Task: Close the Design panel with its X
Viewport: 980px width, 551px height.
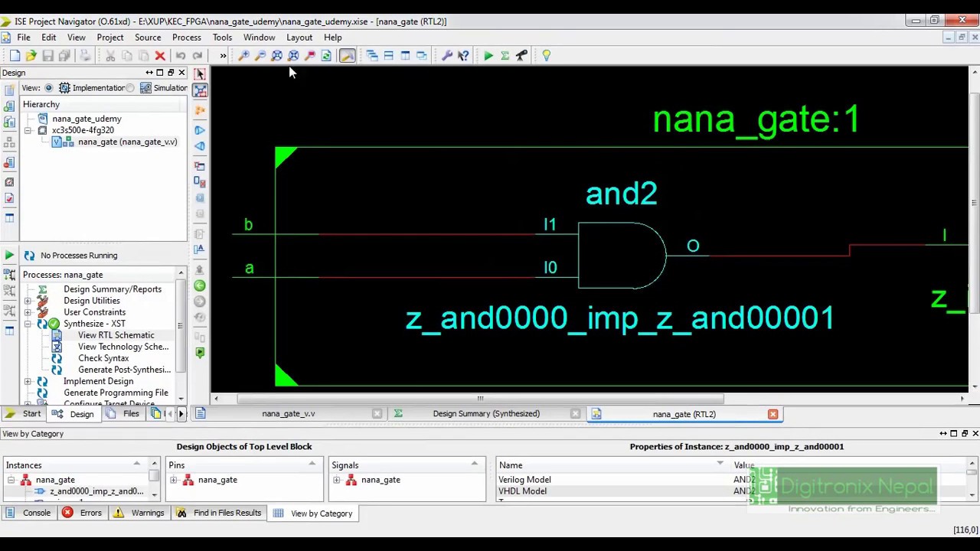Action: click(181, 73)
